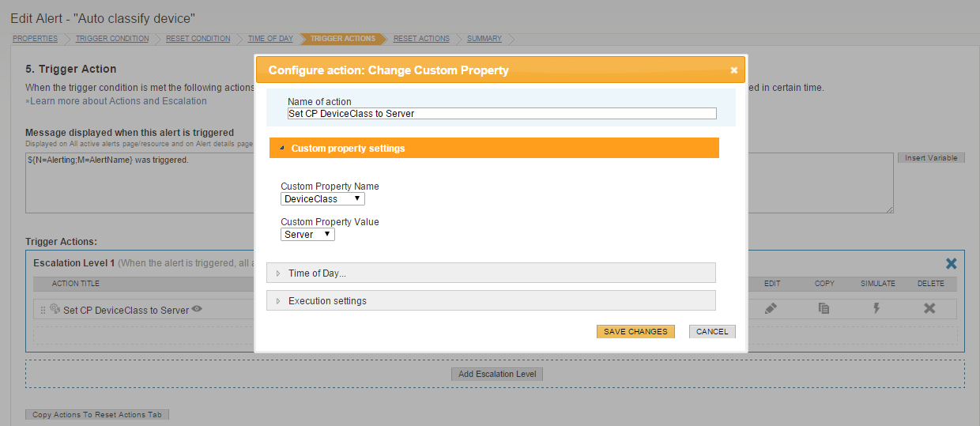Delete the Set CP DeviceClass action

pos(930,309)
